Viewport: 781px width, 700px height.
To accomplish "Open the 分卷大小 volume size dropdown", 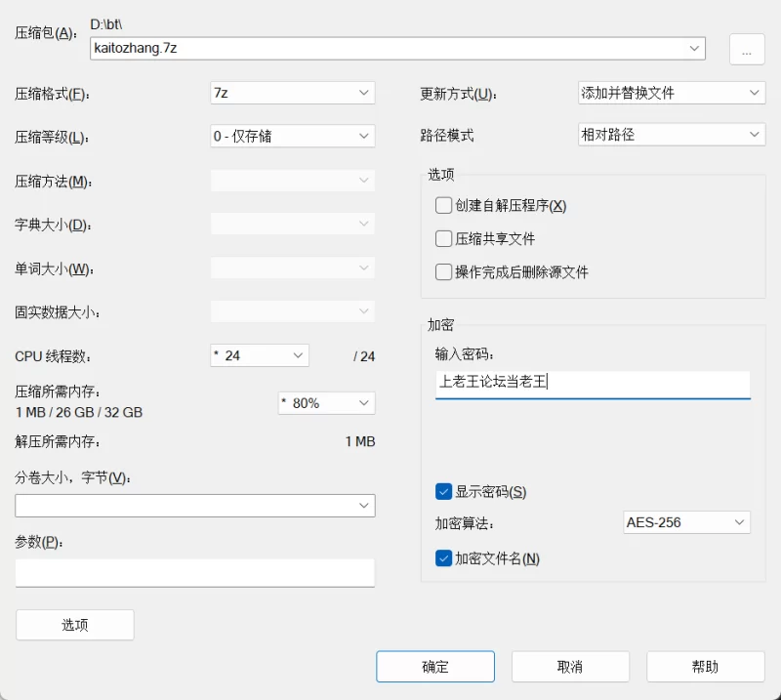I will [x=364, y=505].
